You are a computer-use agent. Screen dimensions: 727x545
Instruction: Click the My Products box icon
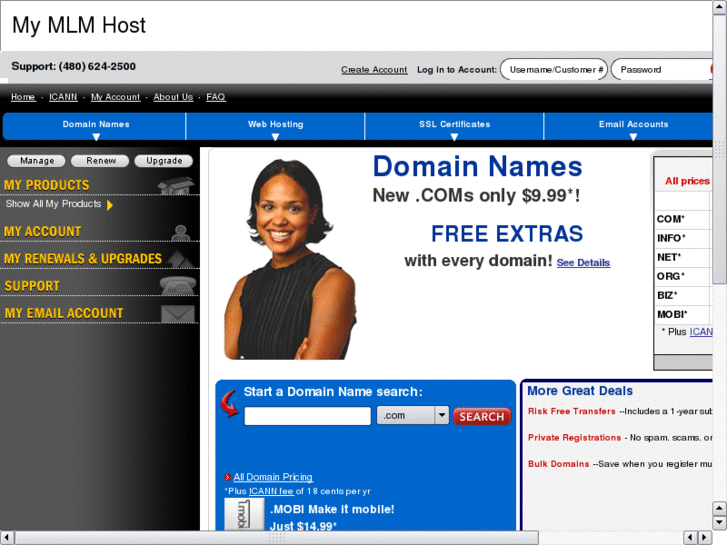click(176, 186)
